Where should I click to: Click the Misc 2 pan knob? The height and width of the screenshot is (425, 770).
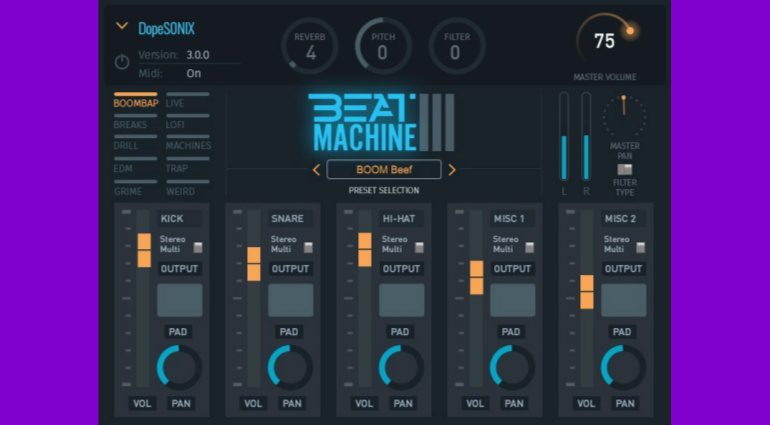point(623,367)
